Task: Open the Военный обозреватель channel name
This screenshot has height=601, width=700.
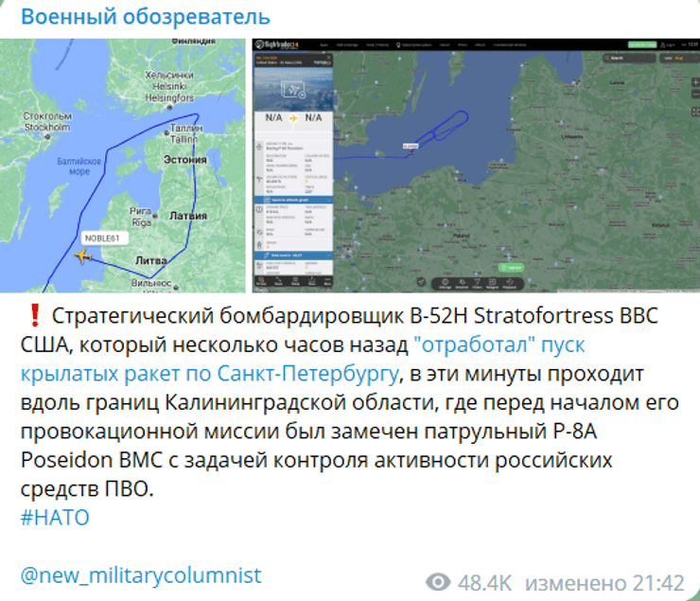Action: [146, 17]
